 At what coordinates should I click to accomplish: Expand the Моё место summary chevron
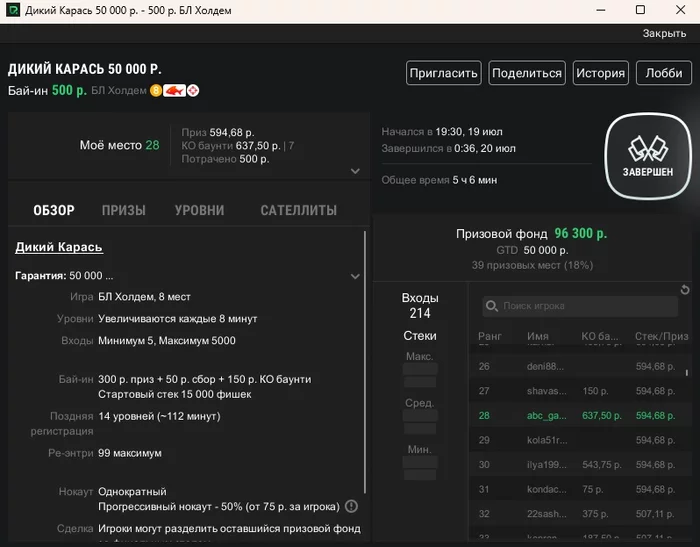click(x=355, y=171)
